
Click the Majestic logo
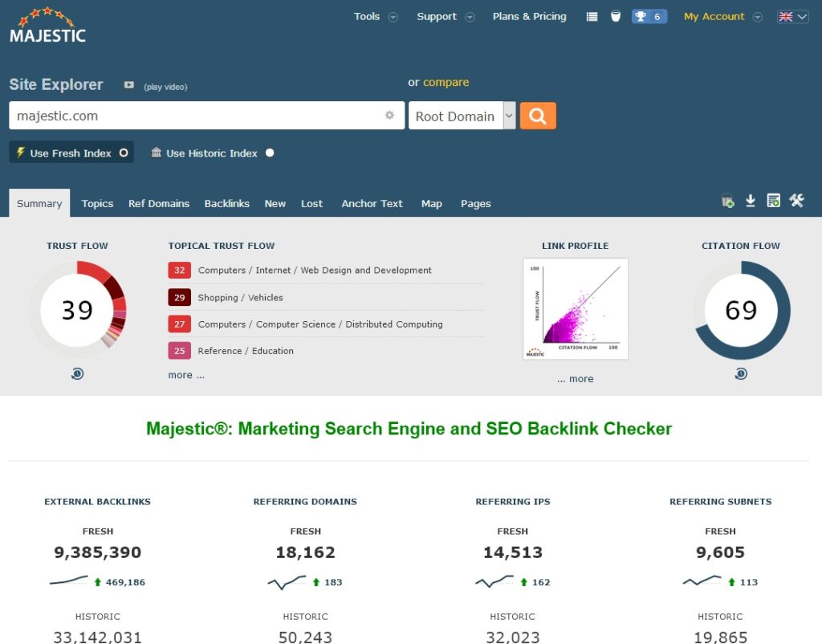[47, 25]
